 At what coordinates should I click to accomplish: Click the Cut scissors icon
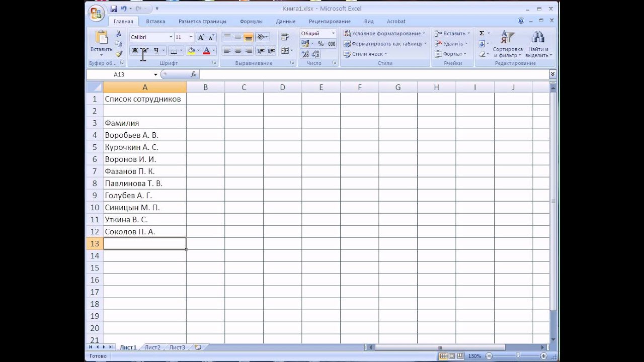[x=119, y=34]
